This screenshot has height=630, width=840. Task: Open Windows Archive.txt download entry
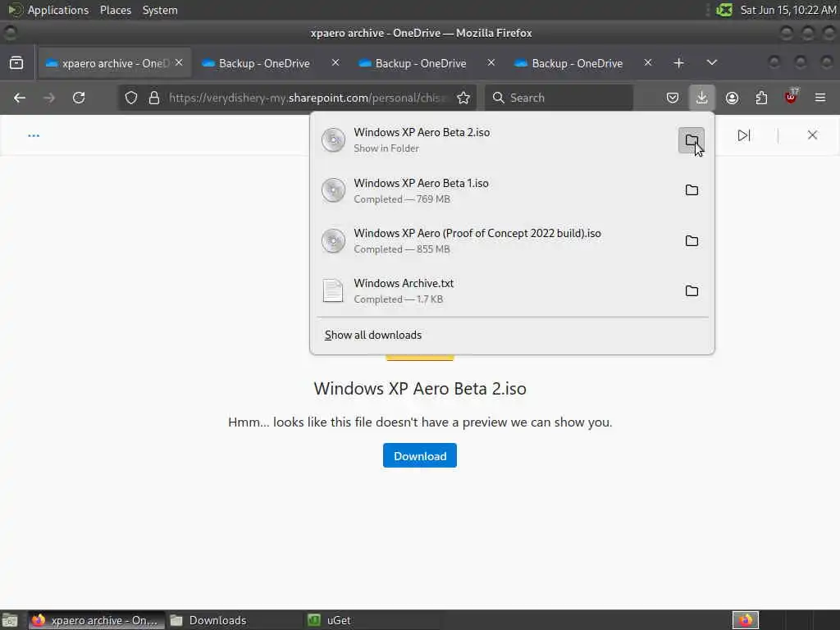coord(495,291)
